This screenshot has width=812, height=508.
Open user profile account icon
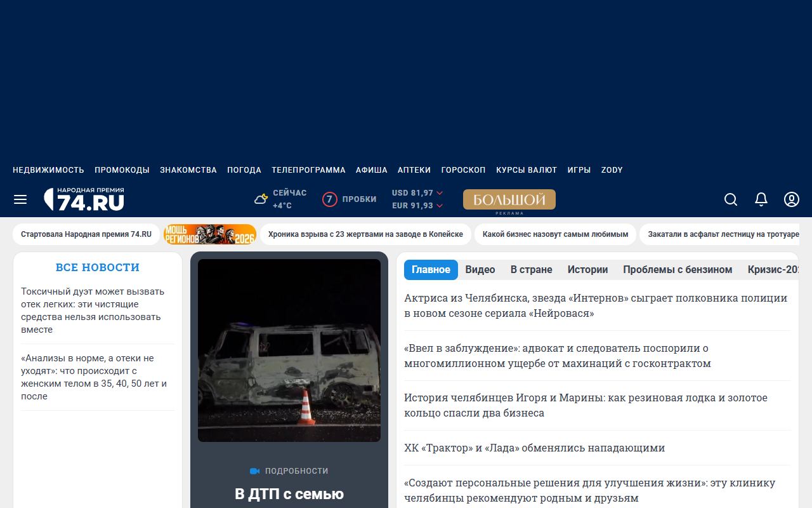tap(792, 199)
